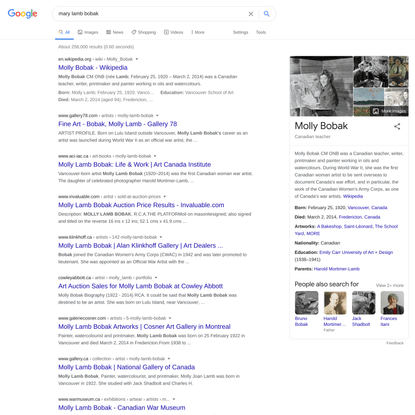The width and height of the screenshot is (415, 415).
Task: Expand the More search options menu
Action: point(198,32)
